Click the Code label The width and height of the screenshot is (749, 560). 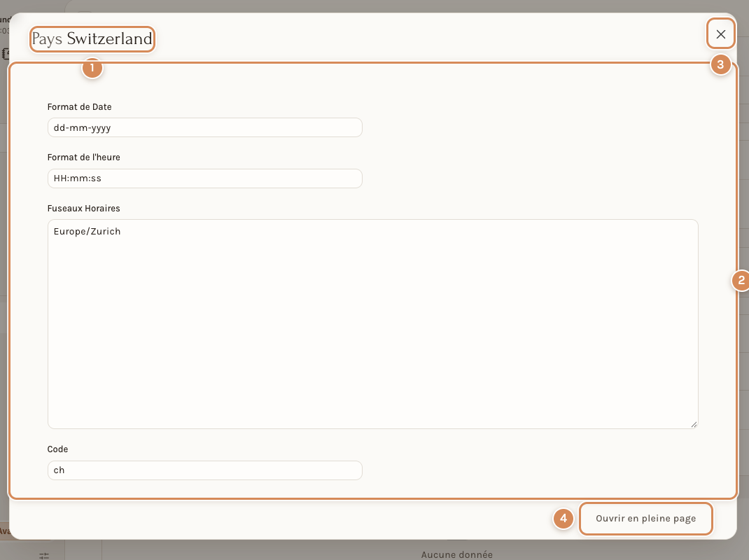[58, 449]
